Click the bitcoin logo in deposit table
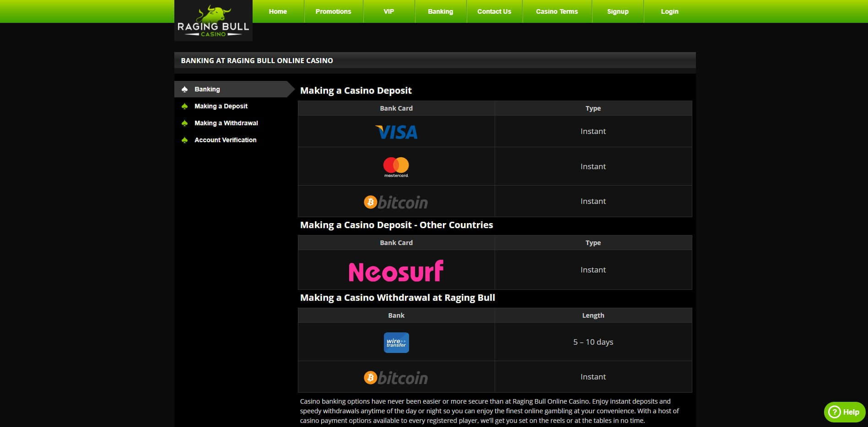Viewport: 868px width, 427px height. pos(396,202)
